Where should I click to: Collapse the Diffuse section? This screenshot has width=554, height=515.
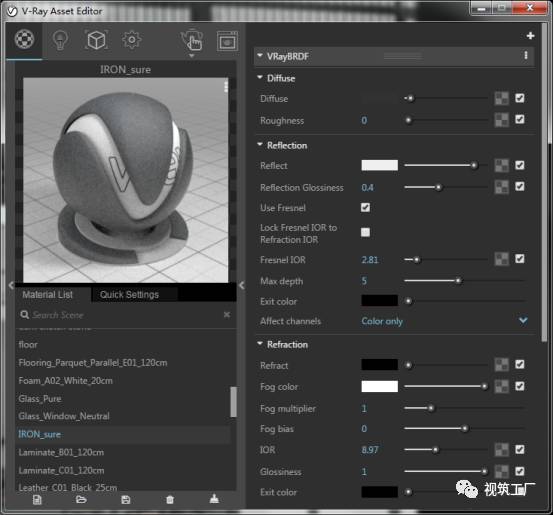[x=260, y=77]
